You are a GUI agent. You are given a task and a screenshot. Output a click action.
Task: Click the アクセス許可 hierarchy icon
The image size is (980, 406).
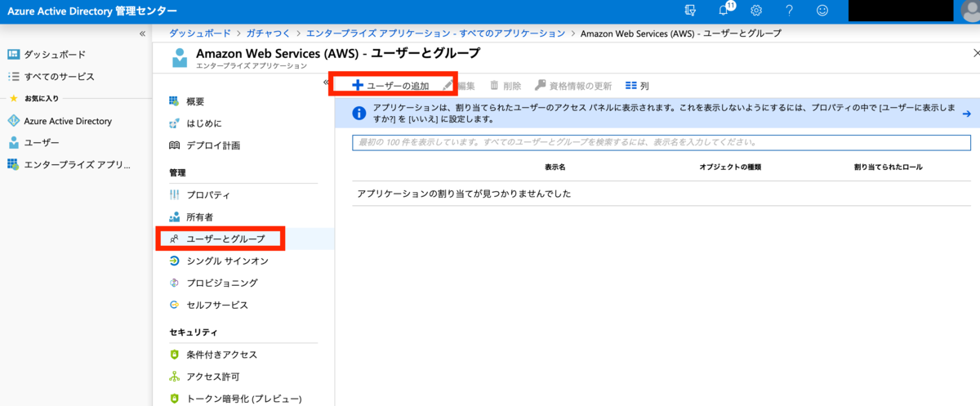(174, 377)
